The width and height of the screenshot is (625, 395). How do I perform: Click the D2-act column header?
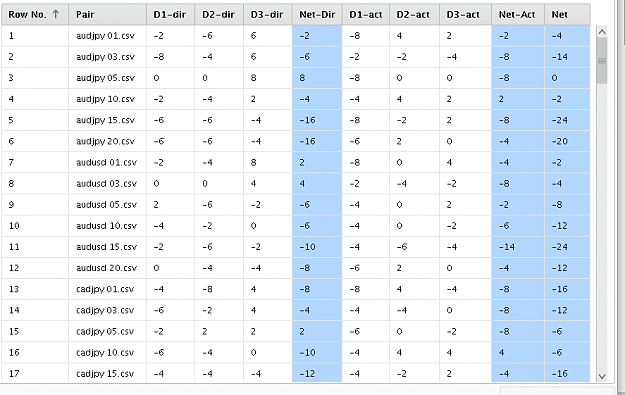tap(414, 14)
